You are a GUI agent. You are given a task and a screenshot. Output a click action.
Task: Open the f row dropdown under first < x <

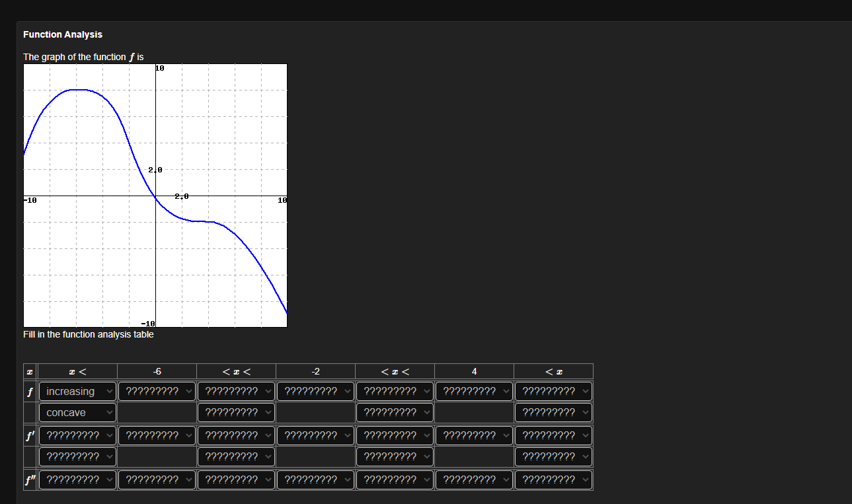click(236, 391)
